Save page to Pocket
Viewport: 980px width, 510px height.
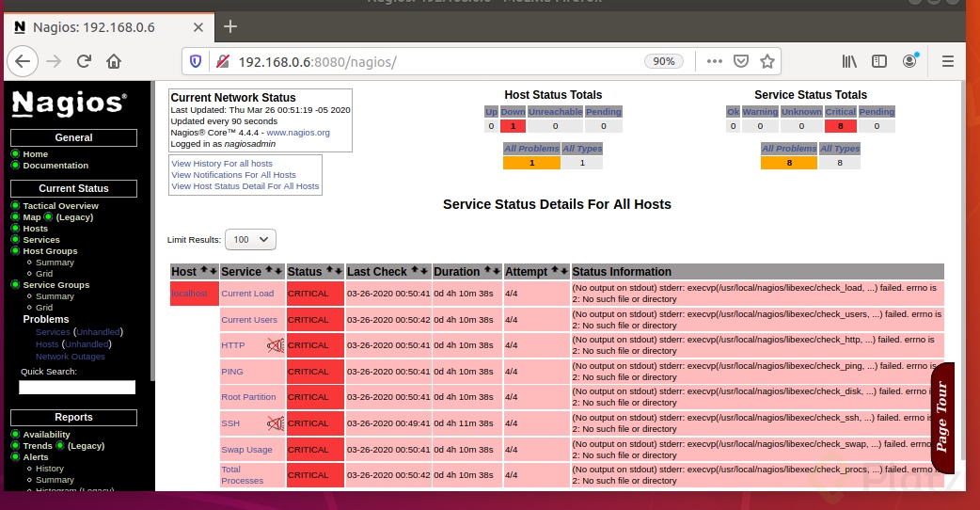[x=740, y=61]
